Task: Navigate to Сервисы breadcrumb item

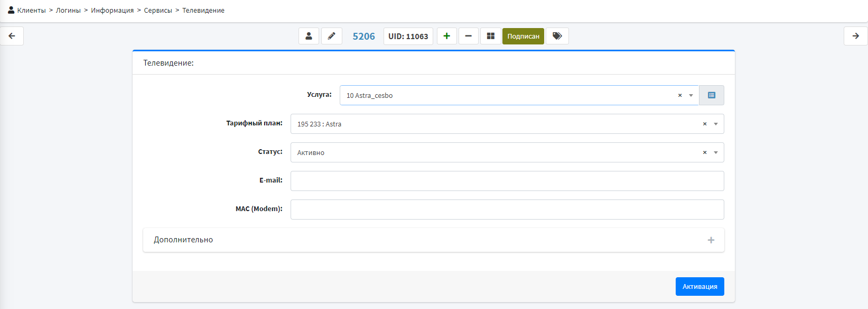Action: [x=158, y=11]
